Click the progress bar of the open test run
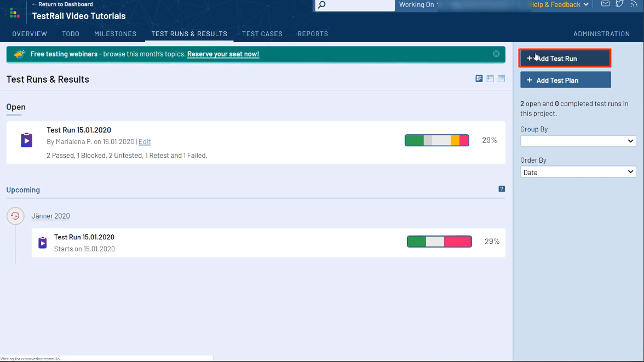This screenshot has width=644, height=362. [437, 140]
